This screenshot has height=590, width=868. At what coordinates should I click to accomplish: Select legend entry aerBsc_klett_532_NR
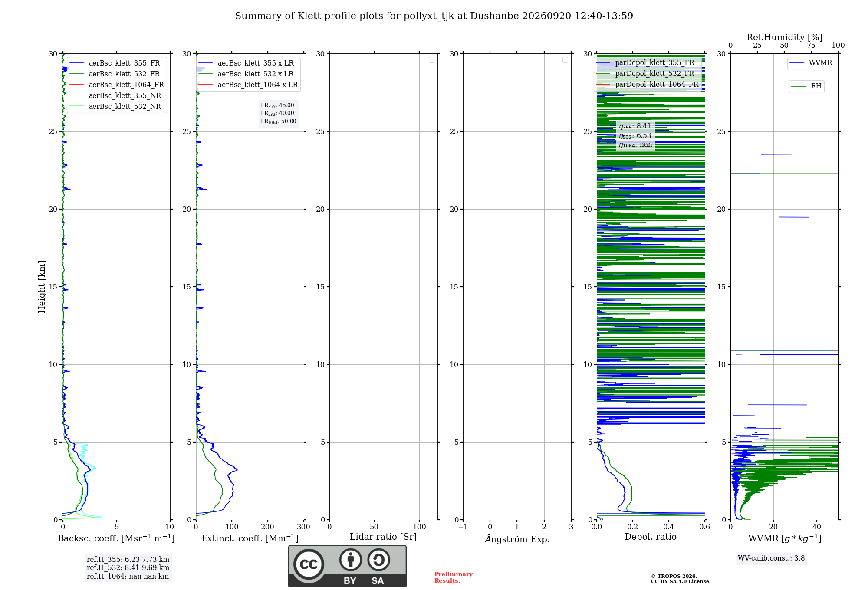(x=116, y=107)
